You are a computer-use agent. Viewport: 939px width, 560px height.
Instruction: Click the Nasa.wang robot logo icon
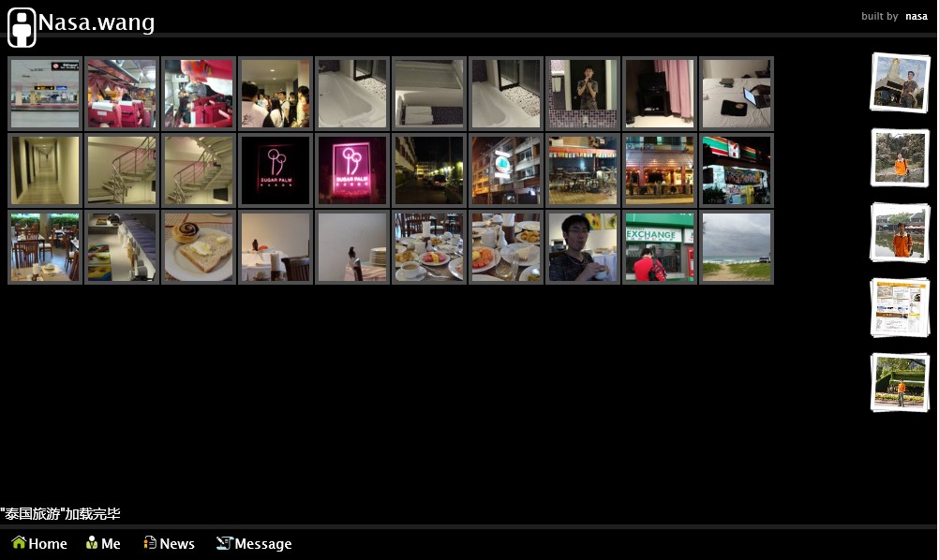click(22, 27)
